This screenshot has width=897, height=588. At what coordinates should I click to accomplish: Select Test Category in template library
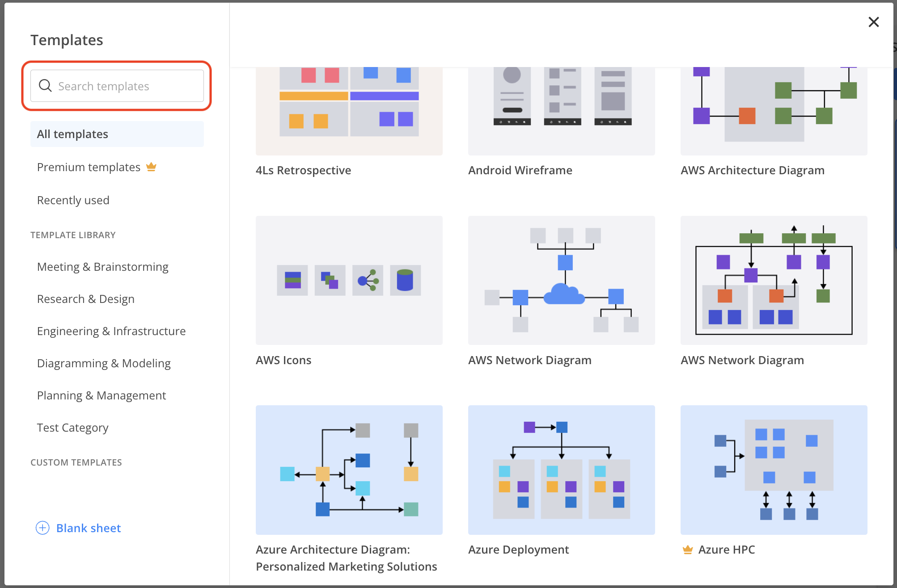73,428
